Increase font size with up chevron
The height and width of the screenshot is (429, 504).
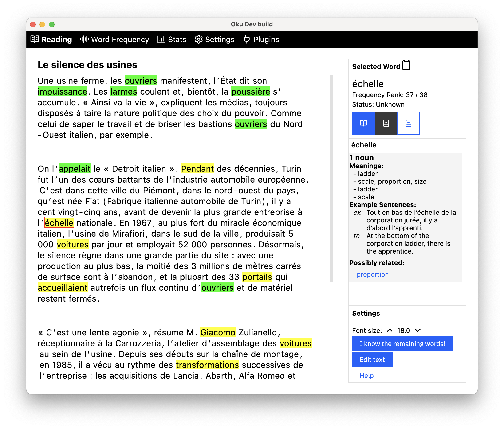[x=390, y=330]
